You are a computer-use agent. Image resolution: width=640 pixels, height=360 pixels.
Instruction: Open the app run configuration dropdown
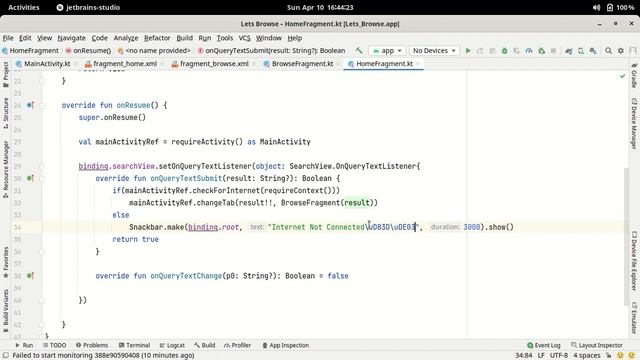(x=387, y=51)
